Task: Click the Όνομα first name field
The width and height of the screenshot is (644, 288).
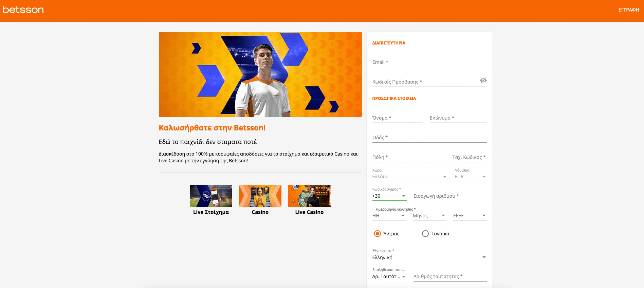Action: [398, 118]
